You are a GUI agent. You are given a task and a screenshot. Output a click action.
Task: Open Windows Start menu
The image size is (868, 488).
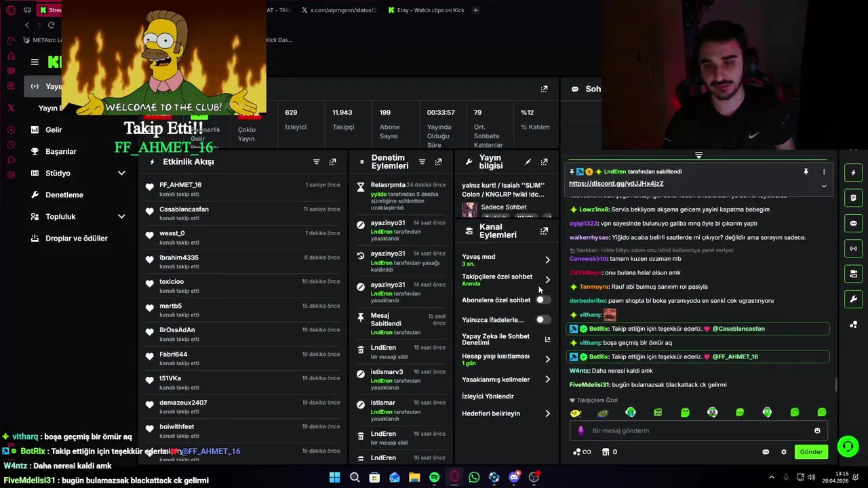tap(334, 477)
